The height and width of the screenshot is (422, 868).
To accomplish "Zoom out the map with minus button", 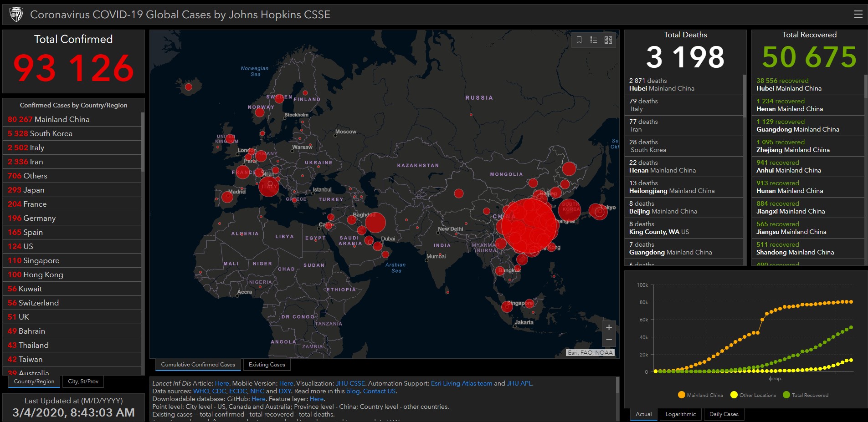I will [x=609, y=340].
